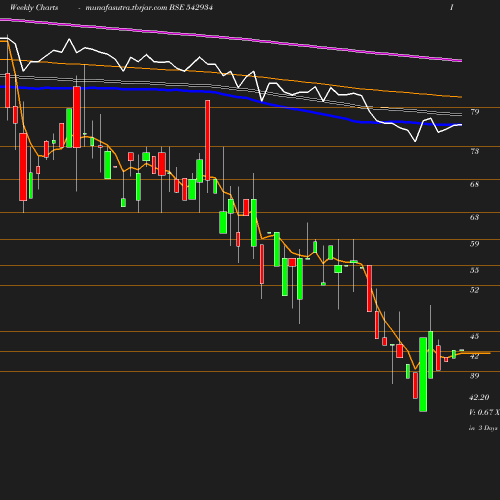
Task: Click the 'in 3 Days' text
Action: click(483, 428)
